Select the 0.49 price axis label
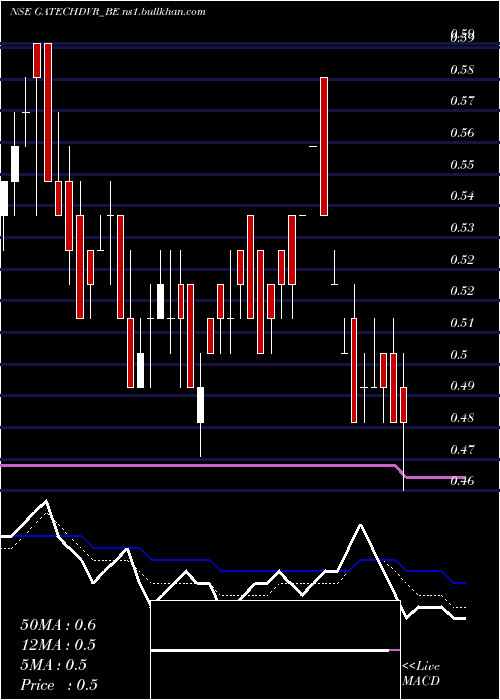The image size is (500, 700). (462, 386)
